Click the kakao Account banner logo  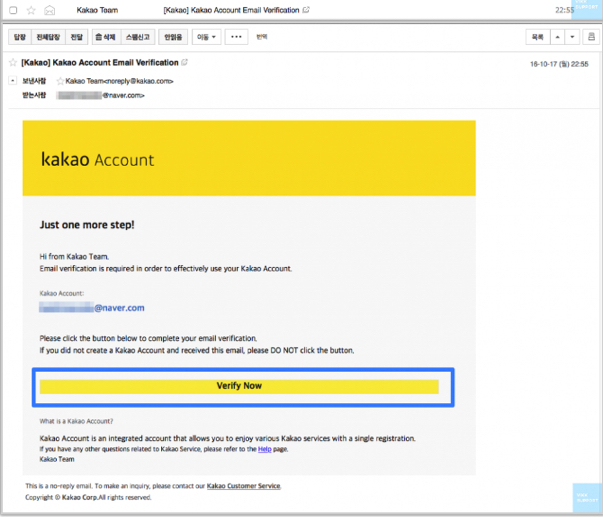pyautogui.click(x=98, y=159)
